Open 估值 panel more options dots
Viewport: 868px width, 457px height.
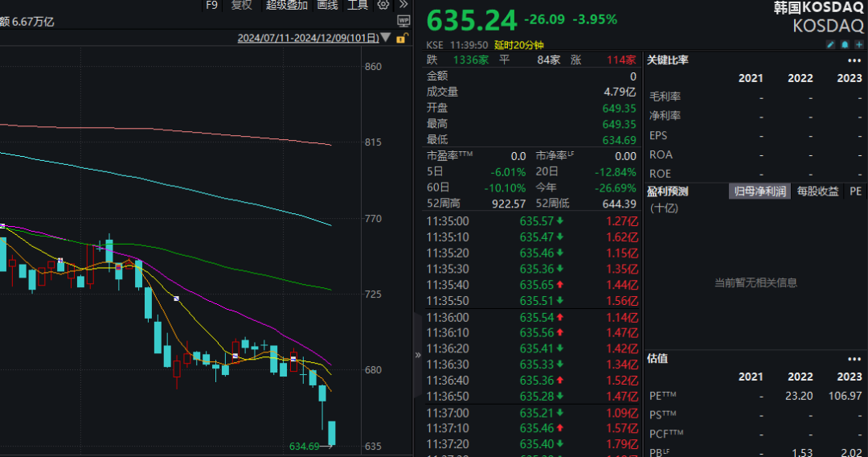point(854,359)
